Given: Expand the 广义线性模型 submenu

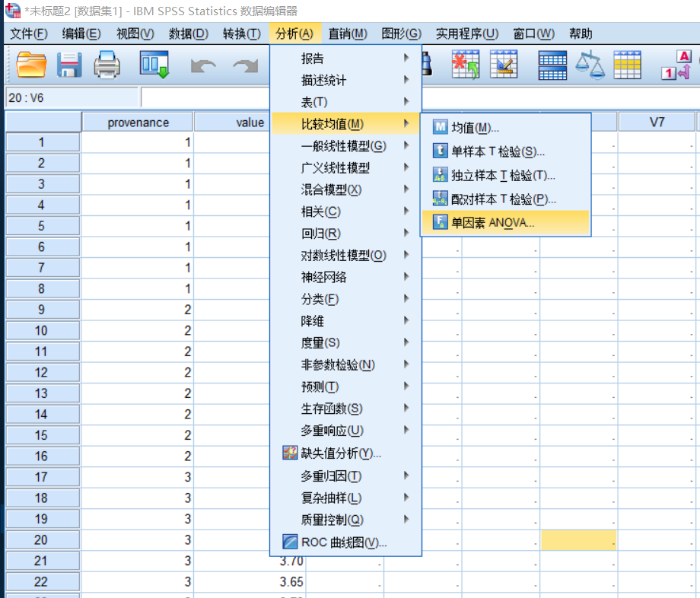Looking at the screenshot, I should coord(346,167).
